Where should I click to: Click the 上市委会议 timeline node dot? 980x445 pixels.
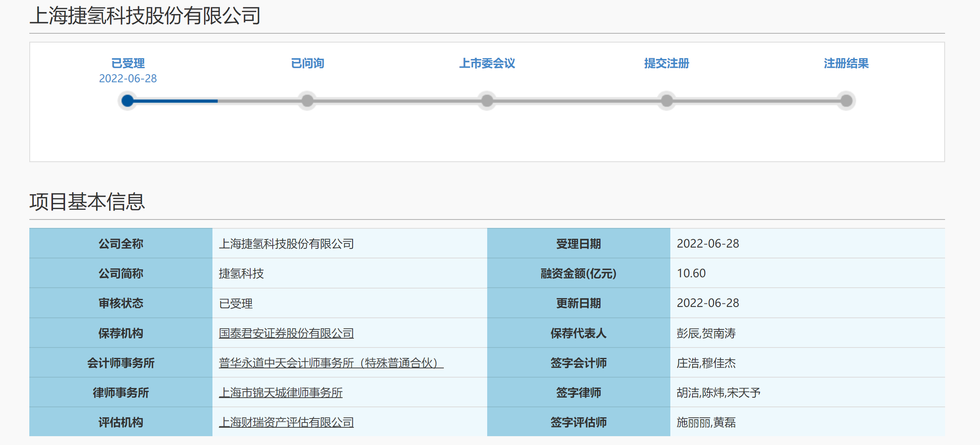coord(487,101)
